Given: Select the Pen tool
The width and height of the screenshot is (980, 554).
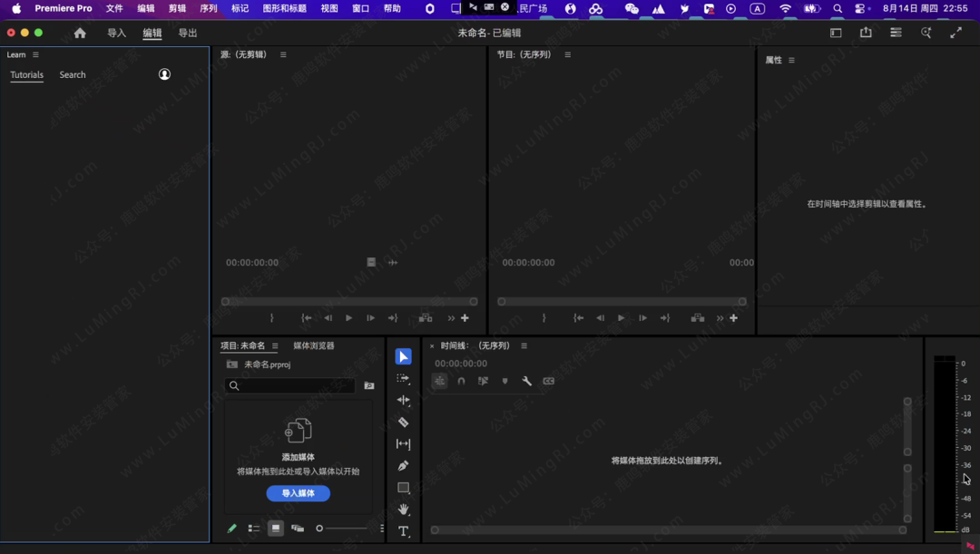Looking at the screenshot, I should pyautogui.click(x=403, y=466).
